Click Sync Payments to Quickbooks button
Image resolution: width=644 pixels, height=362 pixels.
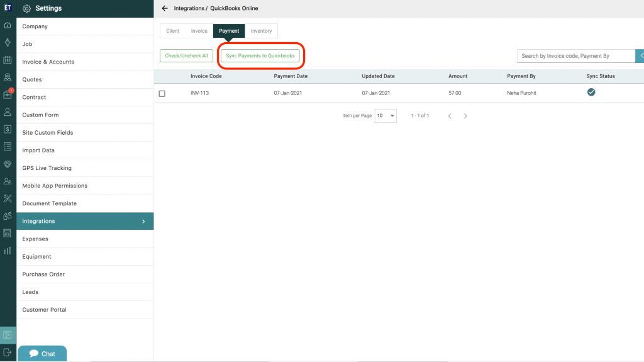[x=260, y=55]
